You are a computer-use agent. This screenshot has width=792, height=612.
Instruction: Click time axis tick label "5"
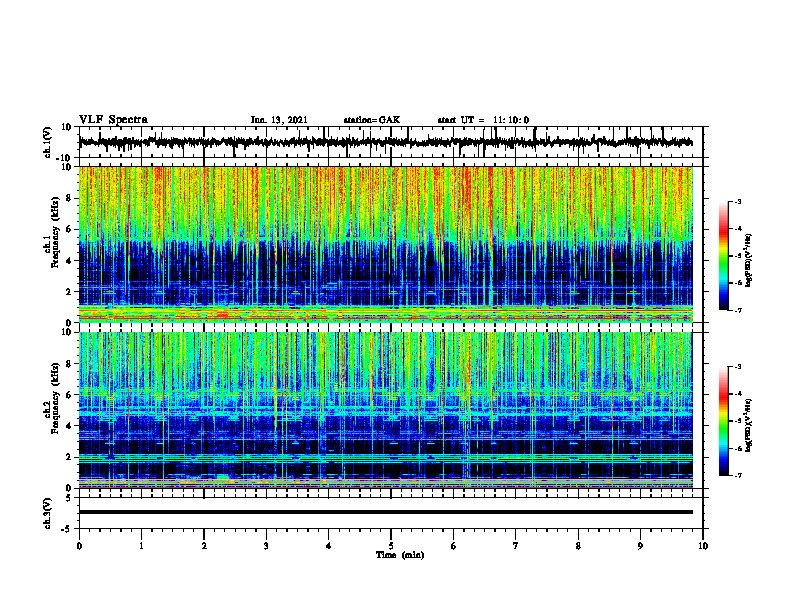(x=391, y=546)
